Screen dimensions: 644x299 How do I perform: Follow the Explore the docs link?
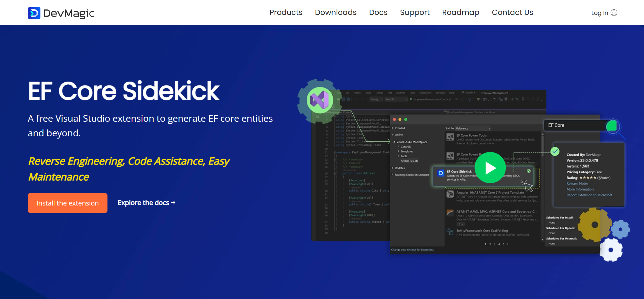(147, 203)
